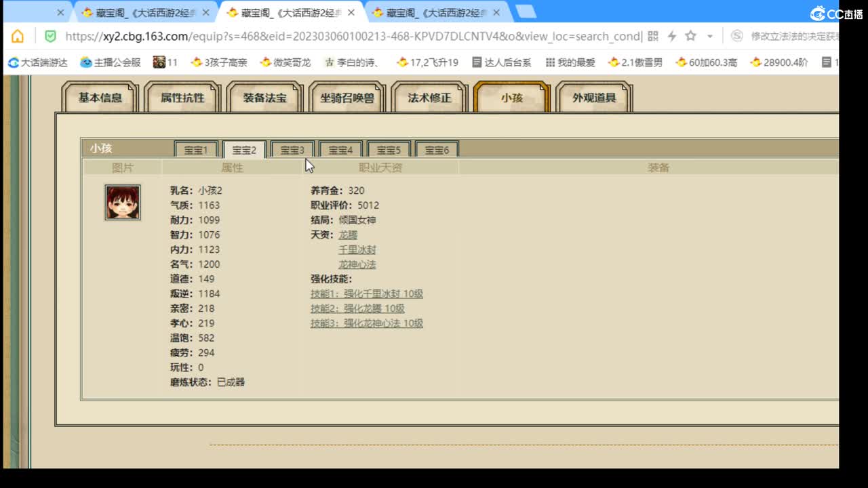Click the browser home icon
The image size is (868, 488).
click(18, 37)
